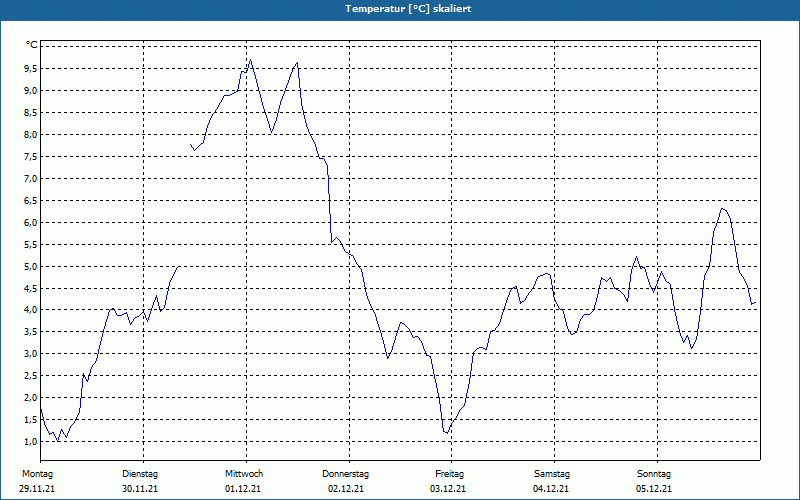This screenshot has height=500, width=800.
Task: Click the 7,5 axis value
Action: point(31,156)
